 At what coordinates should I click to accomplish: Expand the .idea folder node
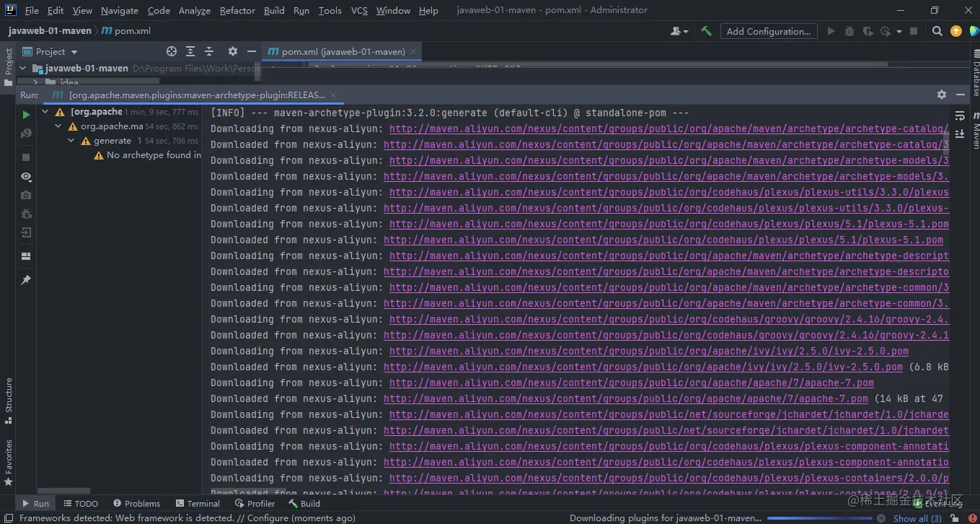pyautogui.click(x=35, y=82)
